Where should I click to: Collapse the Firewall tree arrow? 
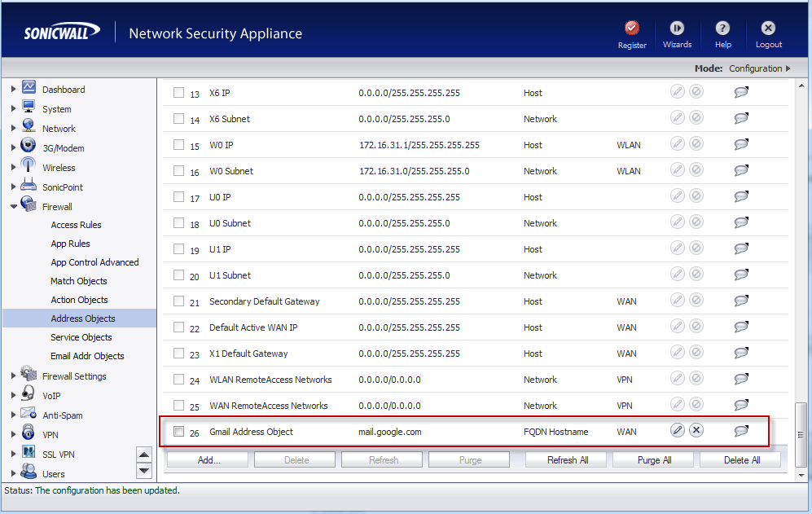click(x=14, y=206)
